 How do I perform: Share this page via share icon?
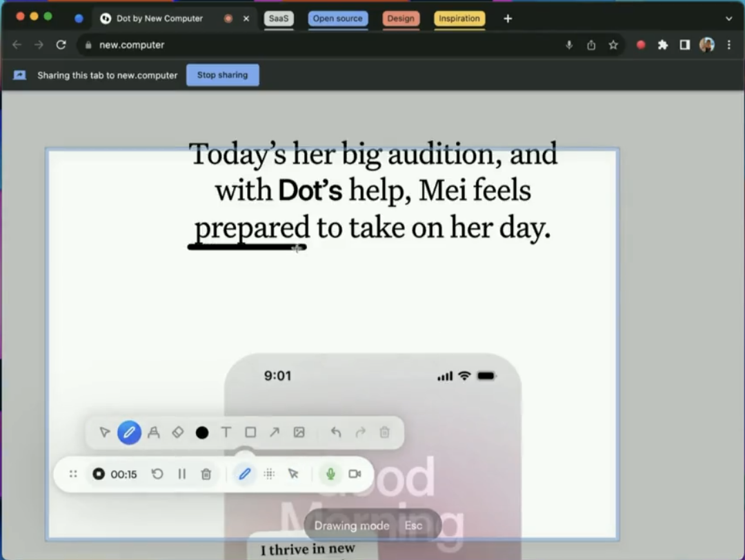(x=591, y=45)
